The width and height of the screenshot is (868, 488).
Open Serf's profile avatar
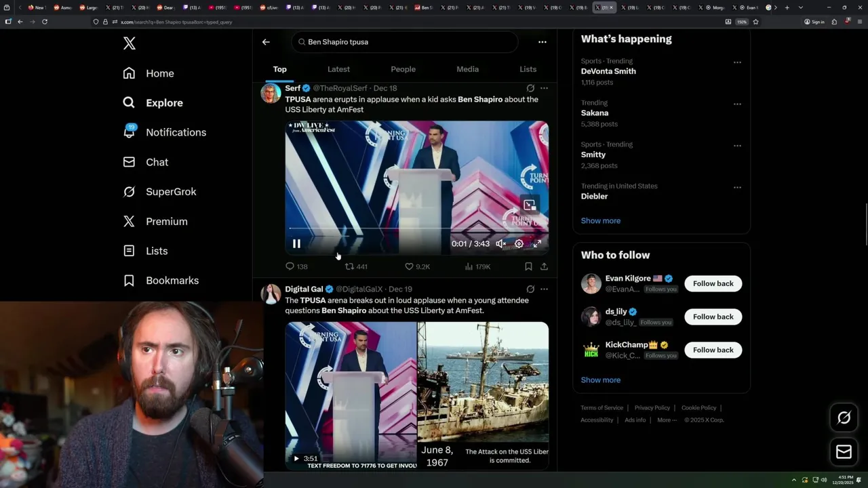(271, 94)
